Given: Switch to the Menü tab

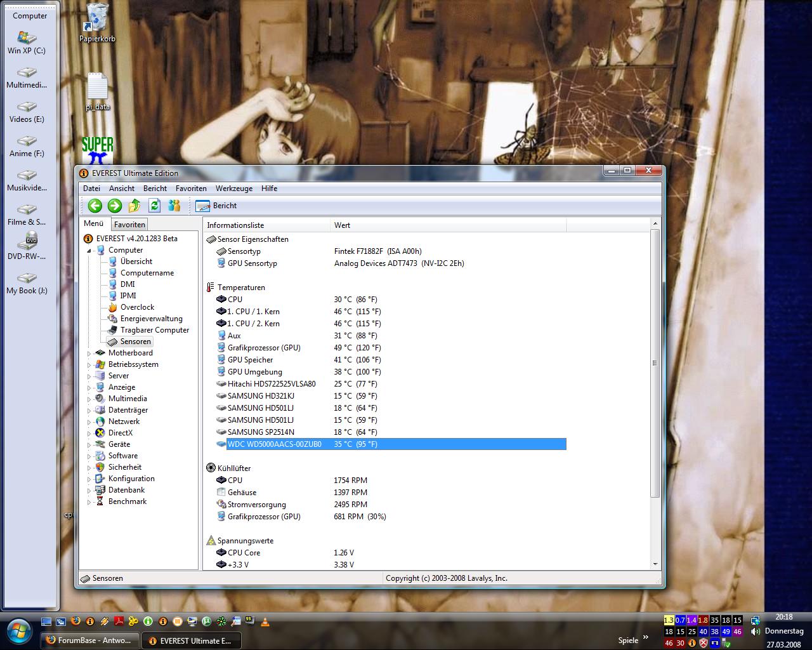Looking at the screenshot, I should (x=93, y=223).
